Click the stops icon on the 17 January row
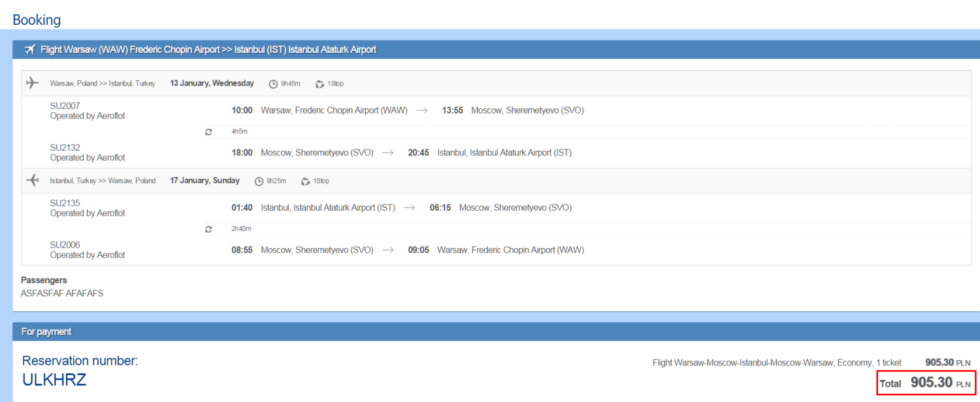 click(305, 181)
